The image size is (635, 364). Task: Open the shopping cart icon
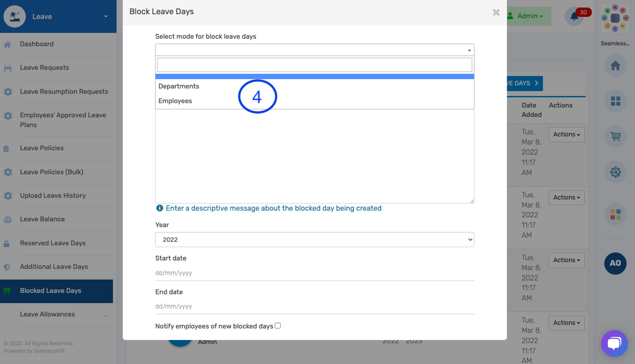point(615,137)
